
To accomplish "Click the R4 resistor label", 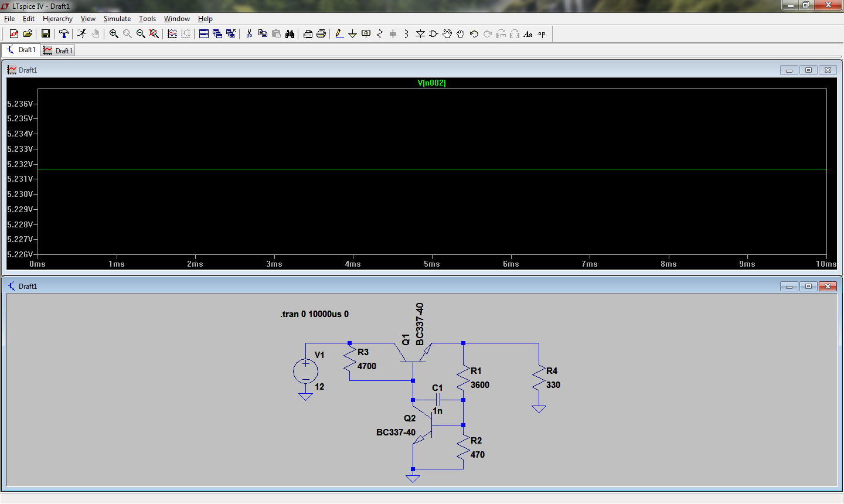I will pos(552,371).
